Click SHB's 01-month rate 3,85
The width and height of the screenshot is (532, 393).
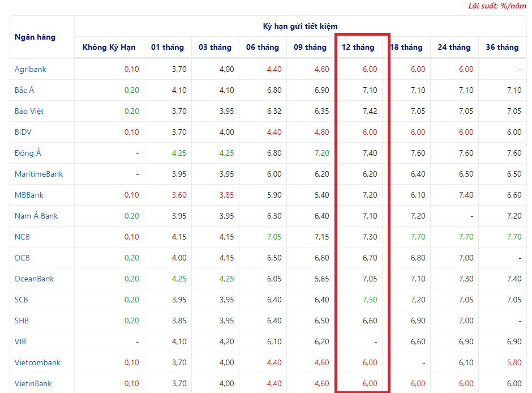tap(179, 321)
